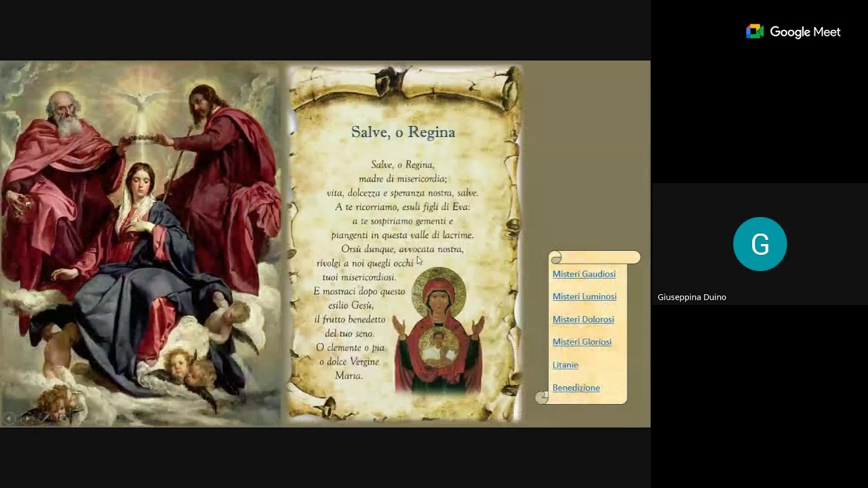This screenshot has width=868, height=488.
Task: Click the 'A te ricorriamo, esuli figli di Eva' line
Action: click(402, 207)
